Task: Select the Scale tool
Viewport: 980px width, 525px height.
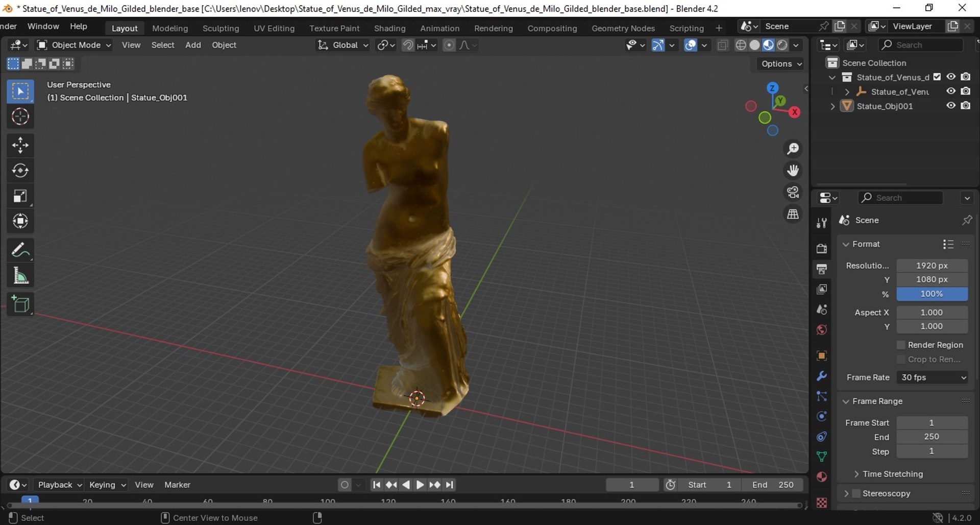Action: coord(20,196)
